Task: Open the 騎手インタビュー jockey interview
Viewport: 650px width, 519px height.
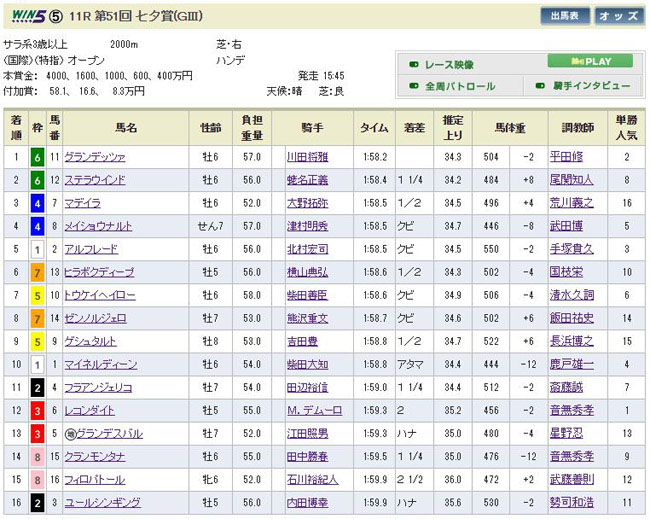Action: (588, 86)
